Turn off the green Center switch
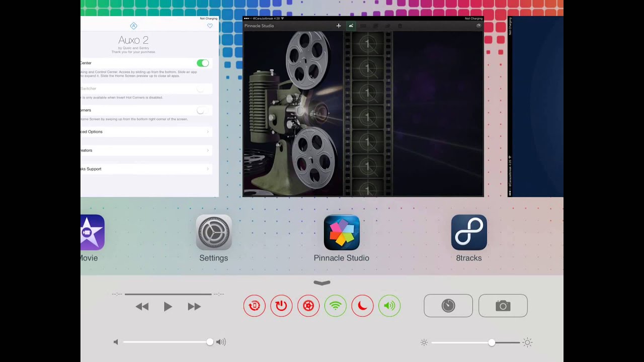Image resolution: width=644 pixels, height=362 pixels. (203, 63)
